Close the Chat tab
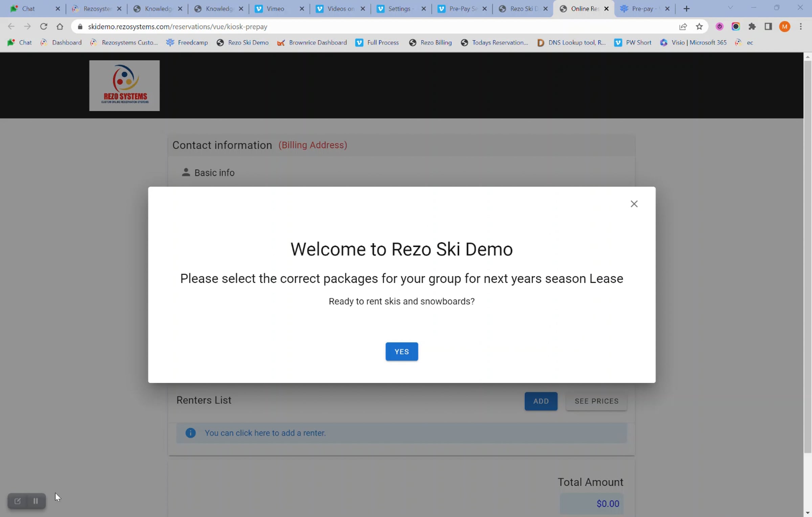 click(58, 9)
